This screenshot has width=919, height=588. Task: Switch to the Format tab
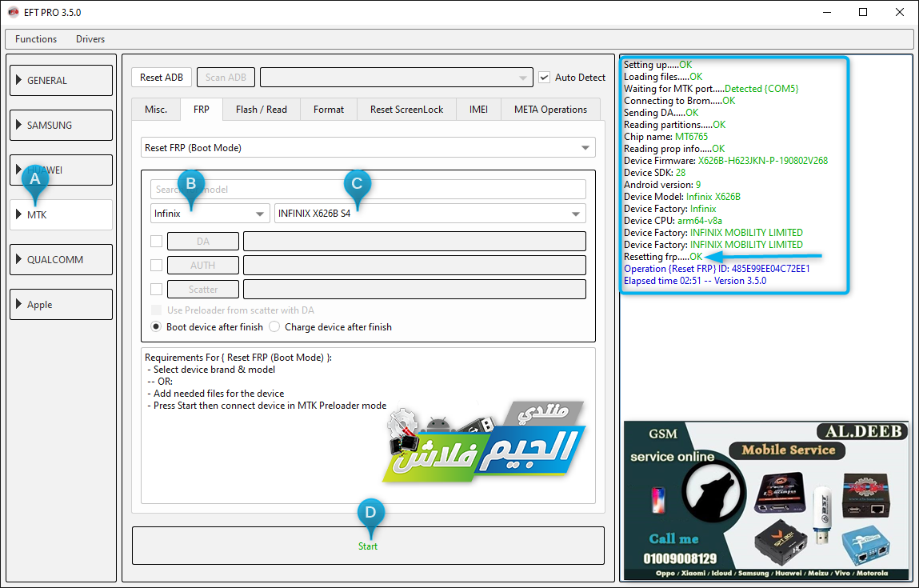328,110
